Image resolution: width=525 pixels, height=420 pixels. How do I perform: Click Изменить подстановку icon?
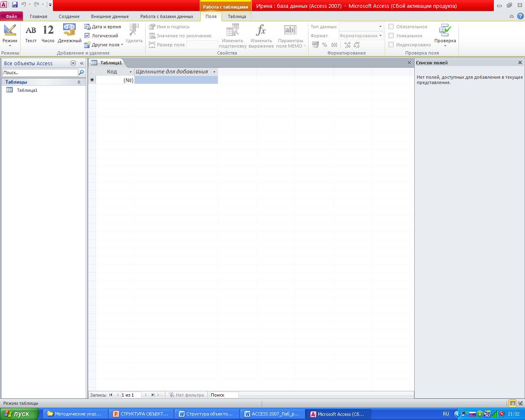(x=233, y=36)
